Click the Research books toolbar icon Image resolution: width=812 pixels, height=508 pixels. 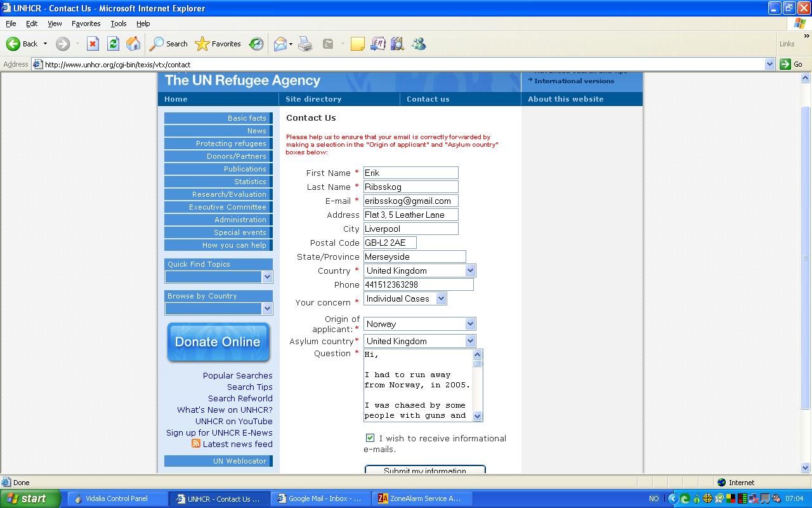398,44
